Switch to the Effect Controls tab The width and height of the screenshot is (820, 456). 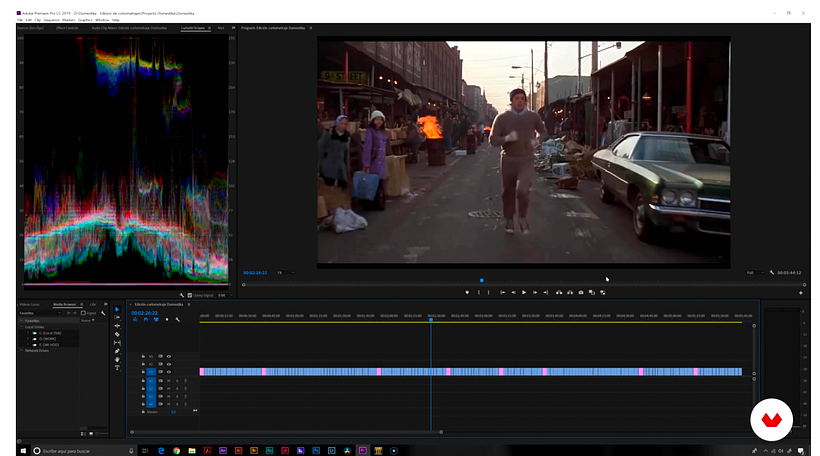click(67, 28)
